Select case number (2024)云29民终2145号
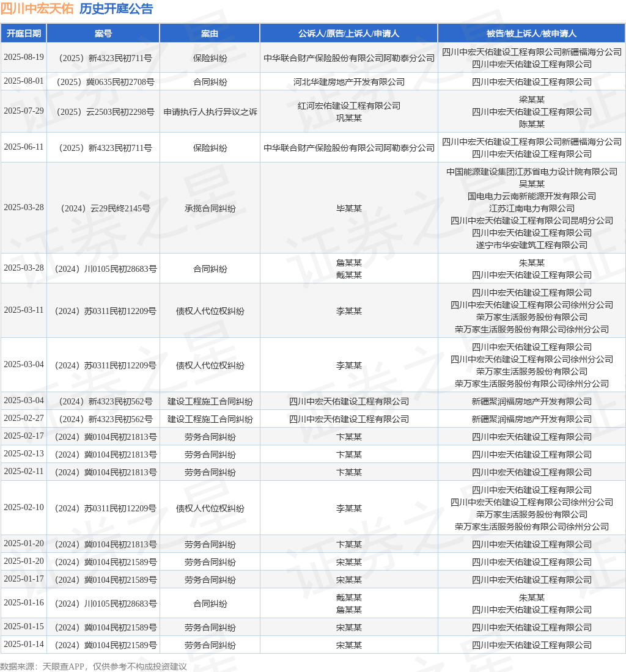Image resolution: width=626 pixels, height=672 pixels. (x=105, y=208)
